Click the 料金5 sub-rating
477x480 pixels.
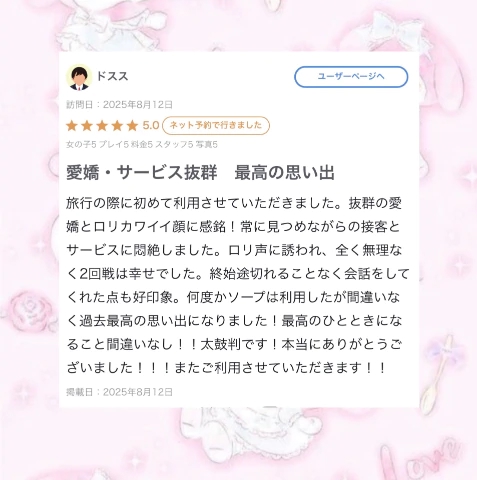[x=142, y=145]
